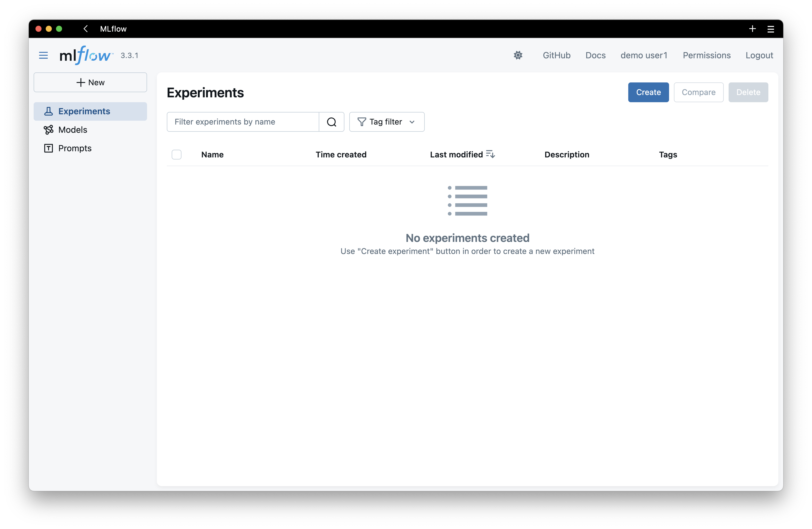This screenshot has height=529, width=812.
Task: Click the Prompts sidebar icon
Action: point(49,148)
